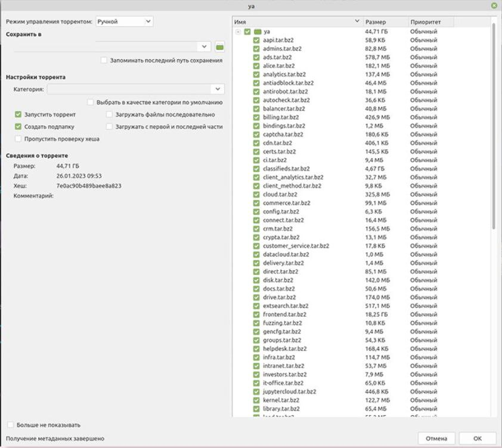The image size is (502, 448).
Task: Uncheck 'Запустить торрент' checkbox
Action: click(x=18, y=115)
